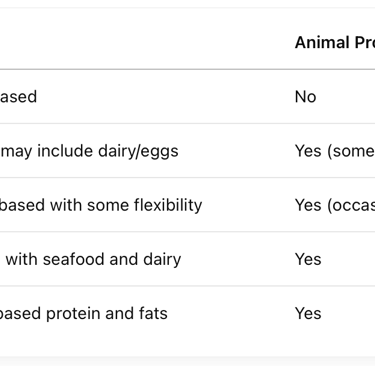
Task: Select 'with seafood and dairy' cell
Action: pos(93,259)
